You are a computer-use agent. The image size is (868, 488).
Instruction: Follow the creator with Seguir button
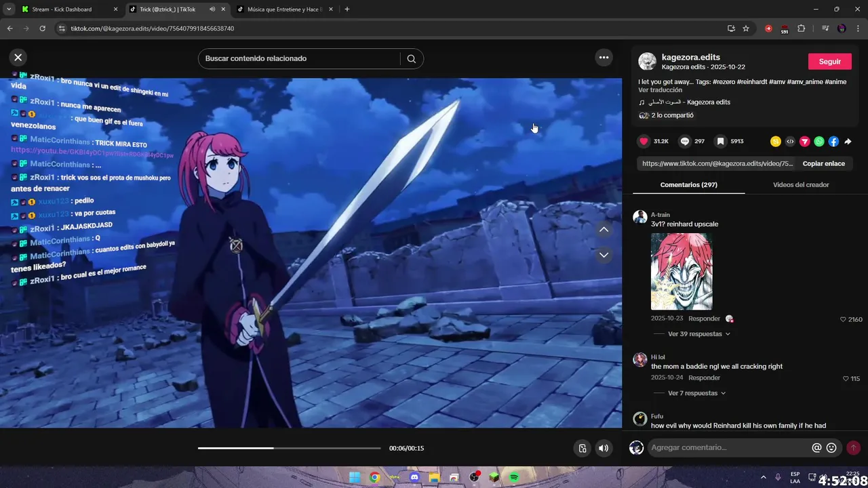[829, 62]
